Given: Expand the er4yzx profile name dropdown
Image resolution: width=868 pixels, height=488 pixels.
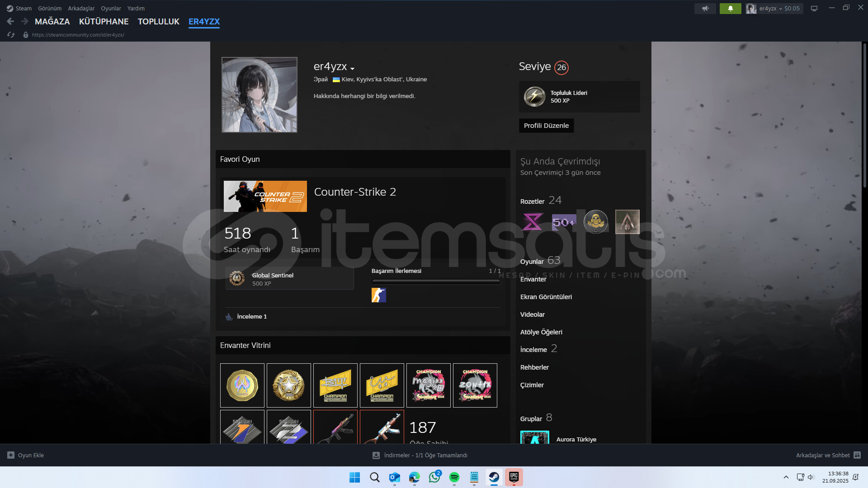Looking at the screenshot, I should [352, 69].
